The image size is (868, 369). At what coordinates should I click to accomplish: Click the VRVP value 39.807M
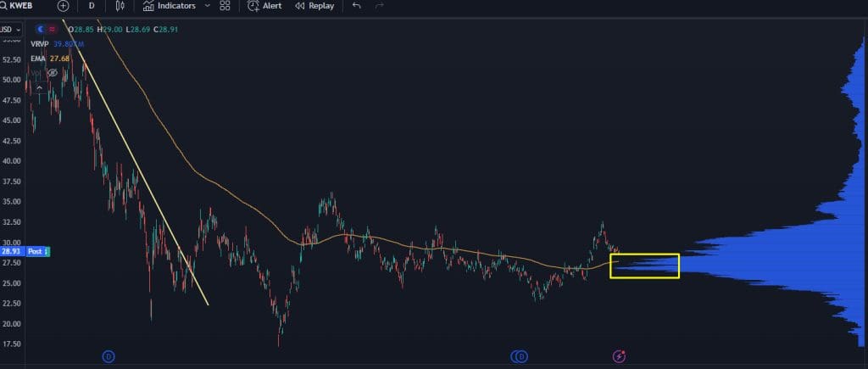[70, 44]
